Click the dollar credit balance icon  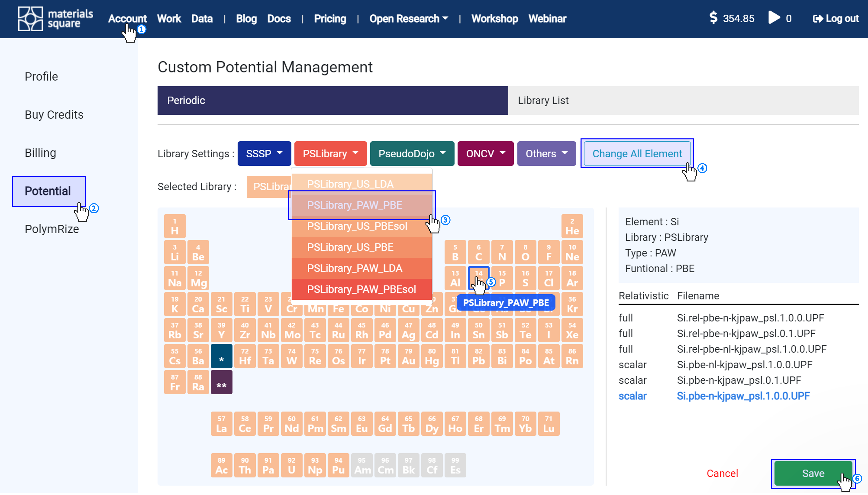714,18
